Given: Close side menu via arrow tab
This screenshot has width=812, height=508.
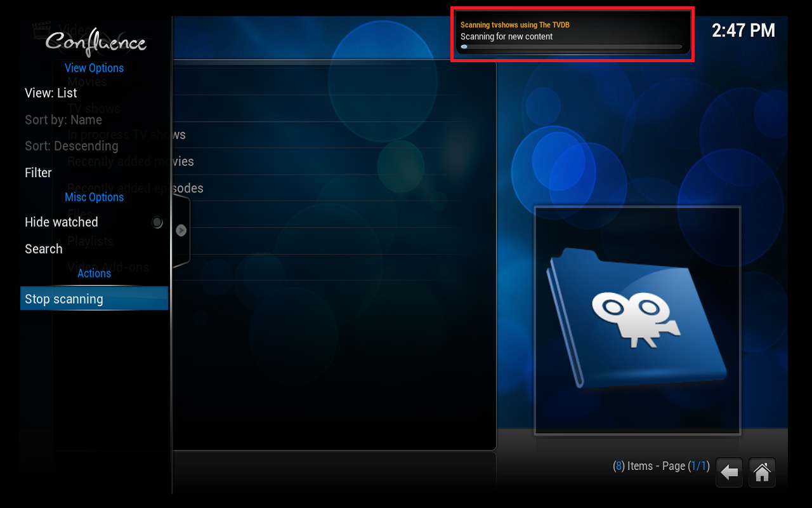Looking at the screenshot, I should [x=181, y=231].
